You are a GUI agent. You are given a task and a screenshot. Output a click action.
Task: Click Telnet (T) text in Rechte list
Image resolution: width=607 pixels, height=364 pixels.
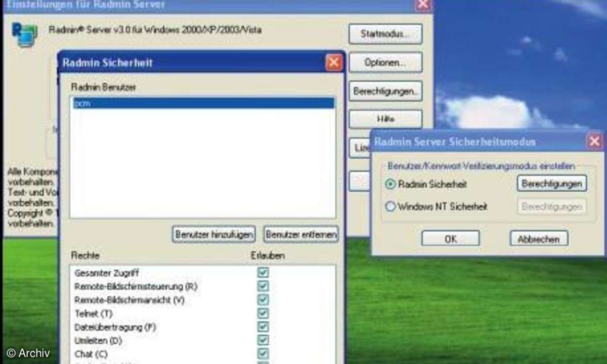point(93,313)
